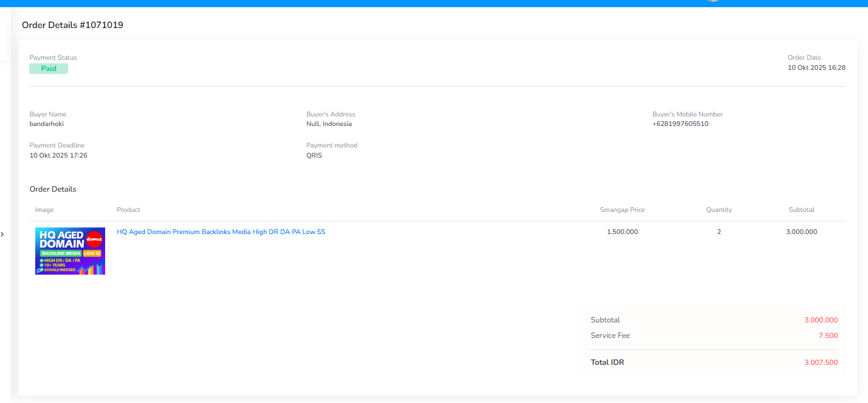Click the Service Fee amount 7.500
This screenshot has height=403, width=868.
(827, 336)
